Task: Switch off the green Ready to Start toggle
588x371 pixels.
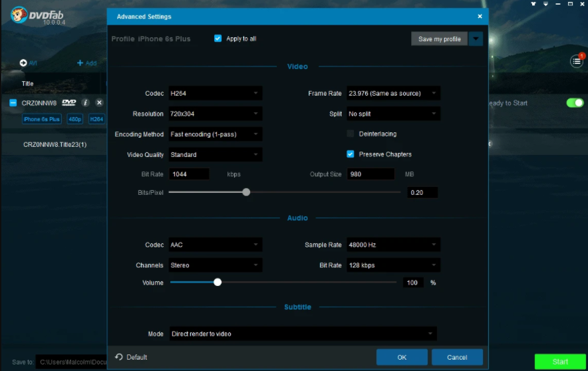Action: (x=575, y=103)
